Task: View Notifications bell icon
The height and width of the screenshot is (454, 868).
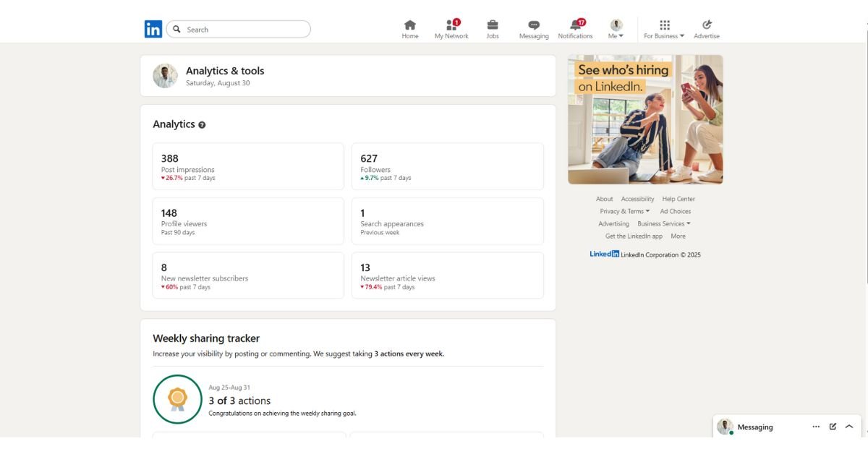Action: click(576, 25)
